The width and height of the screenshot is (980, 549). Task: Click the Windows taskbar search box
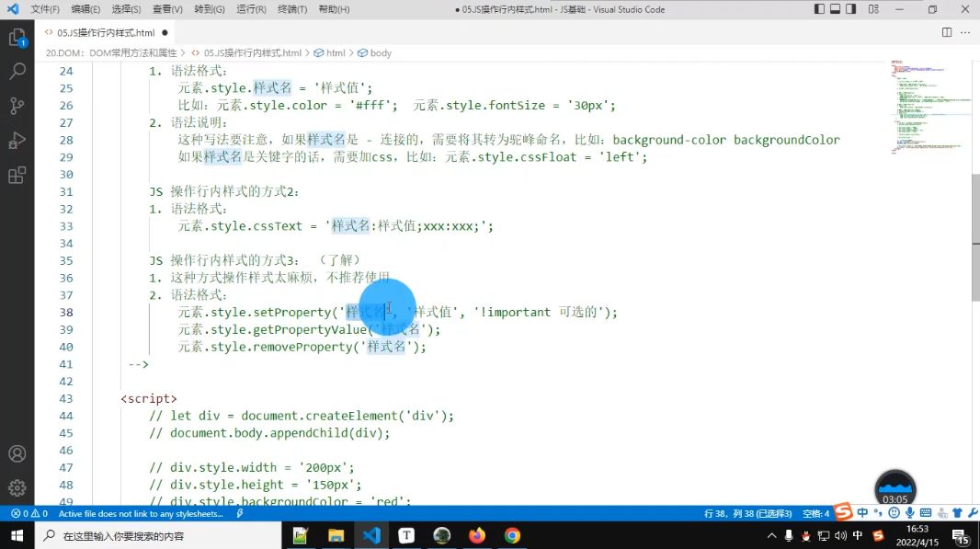coord(159,536)
